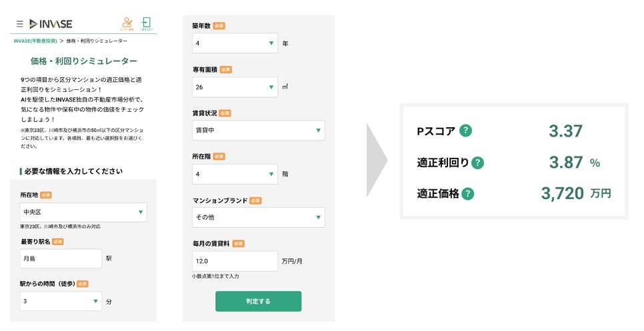Expand the 駅からの時間 dropdown
The image size is (644, 331).
(x=61, y=301)
